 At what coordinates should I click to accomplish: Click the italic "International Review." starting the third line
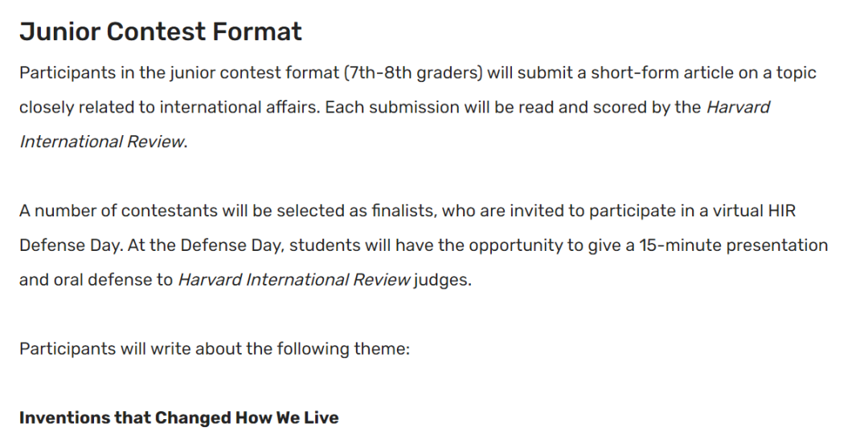[103, 142]
